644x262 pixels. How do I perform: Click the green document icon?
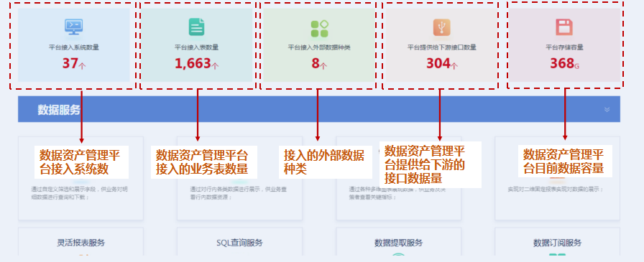click(196, 27)
